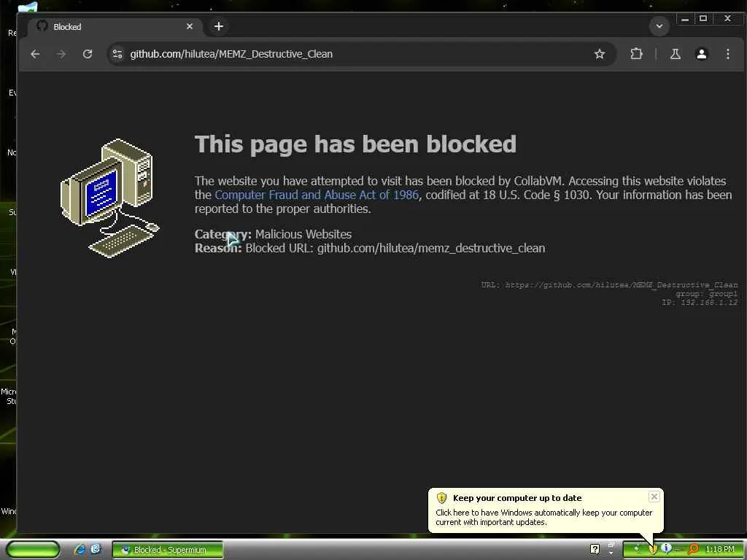This screenshot has width=747, height=560.
Task: Click the browser back arrow
Action: click(35, 54)
